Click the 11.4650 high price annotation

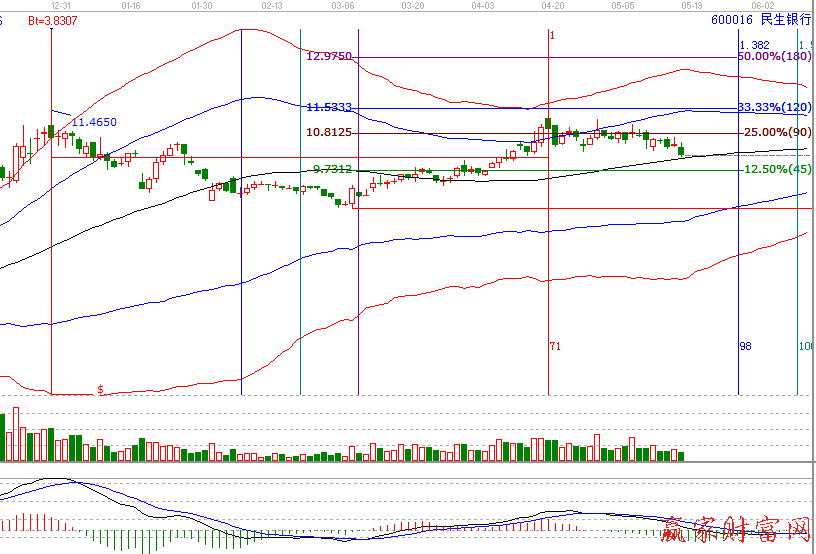click(x=94, y=122)
